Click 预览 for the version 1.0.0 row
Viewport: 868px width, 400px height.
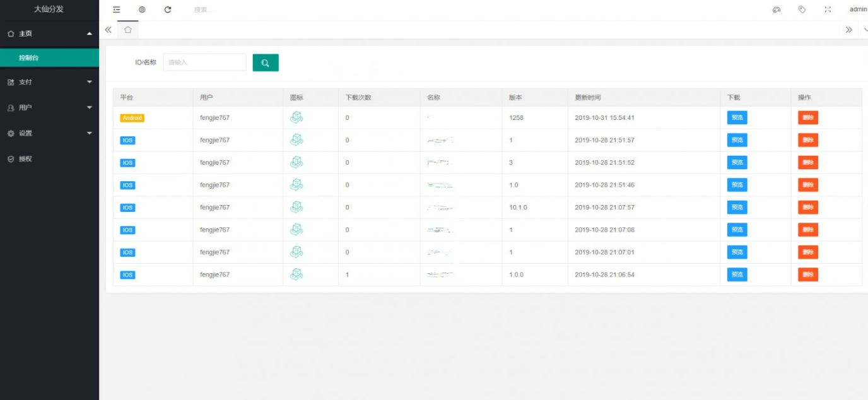tap(737, 274)
